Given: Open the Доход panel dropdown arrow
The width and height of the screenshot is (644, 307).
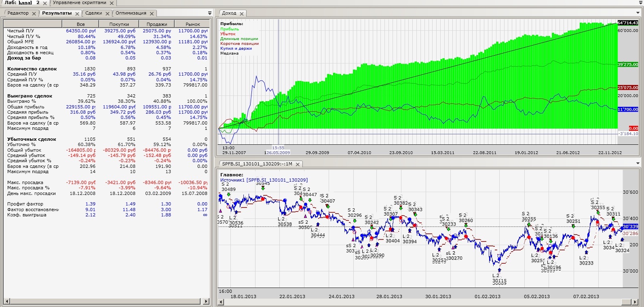Looking at the screenshot, I should coord(638,13).
